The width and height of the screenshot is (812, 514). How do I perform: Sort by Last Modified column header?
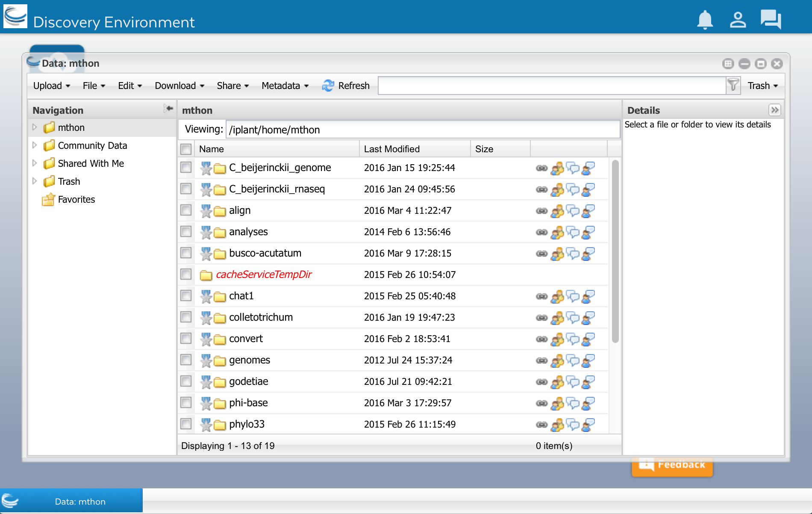pos(415,149)
